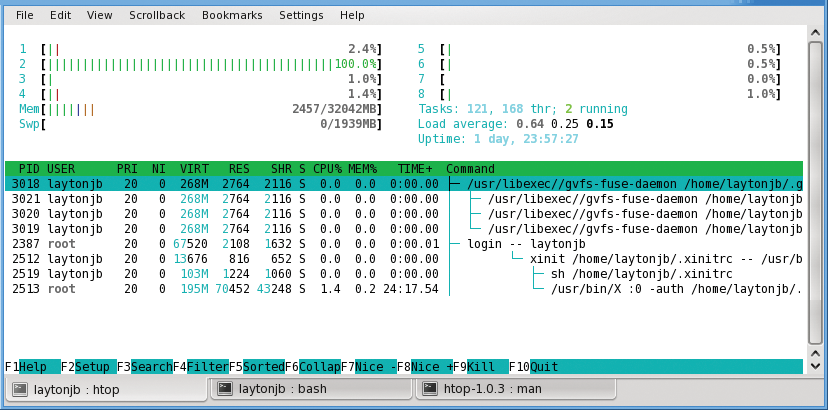Switch to the laytonjb : bash tab
The height and width of the screenshot is (410, 828).
point(309,389)
